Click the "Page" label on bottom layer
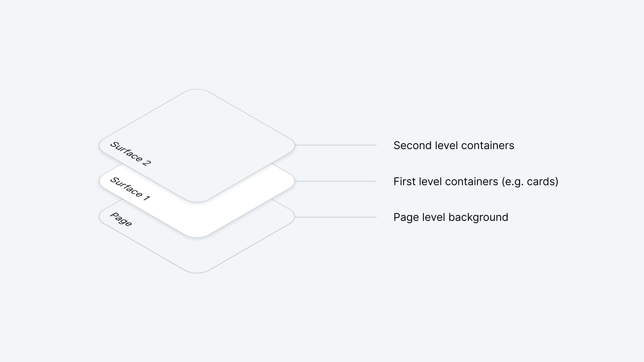Viewport: 644px width, 362px height. click(x=121, y=219)
